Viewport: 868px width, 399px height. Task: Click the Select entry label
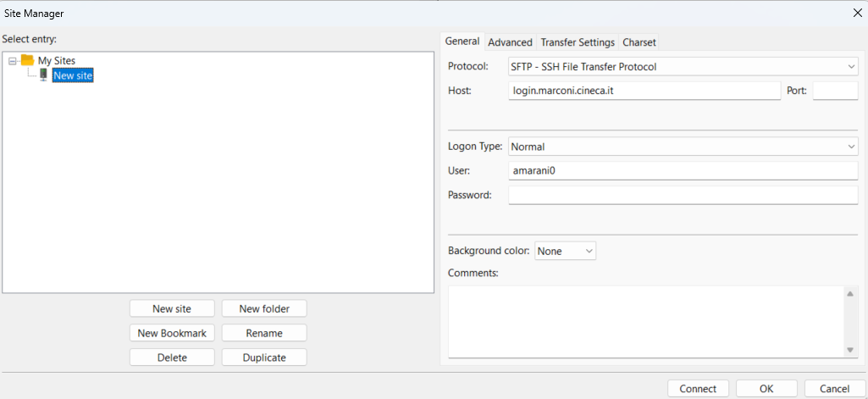(30, 39)
